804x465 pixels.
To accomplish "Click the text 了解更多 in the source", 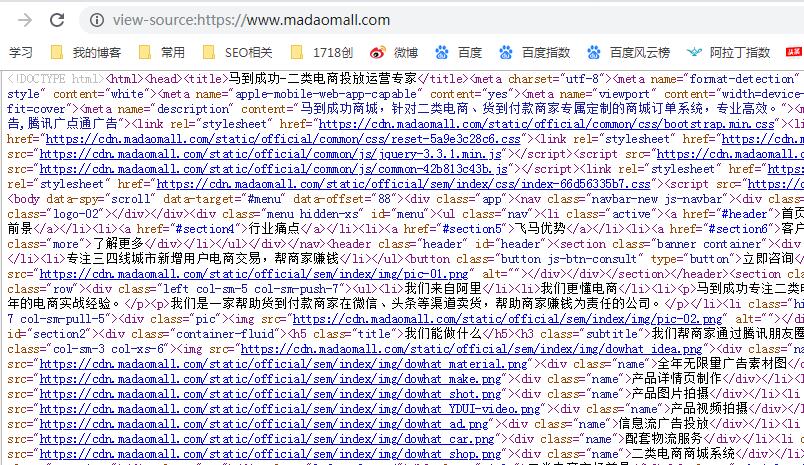I will tap(118, 244).
